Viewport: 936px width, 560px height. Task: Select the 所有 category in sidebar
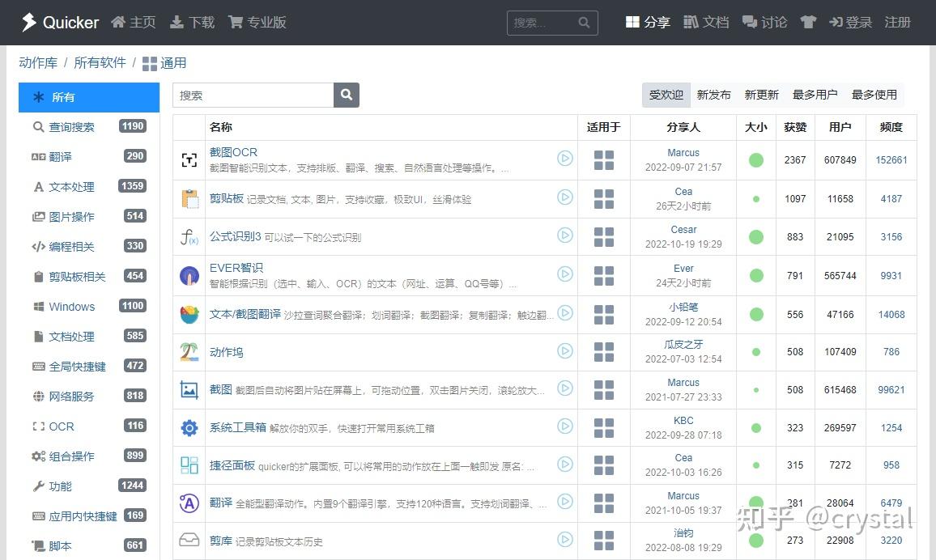(89, 97)
